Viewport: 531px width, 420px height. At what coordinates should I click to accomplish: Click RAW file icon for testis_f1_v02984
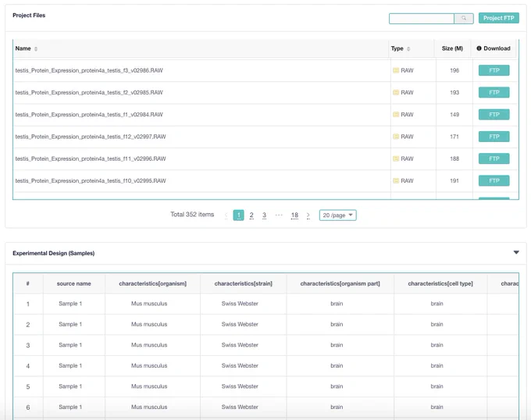[x=396, y=115]
